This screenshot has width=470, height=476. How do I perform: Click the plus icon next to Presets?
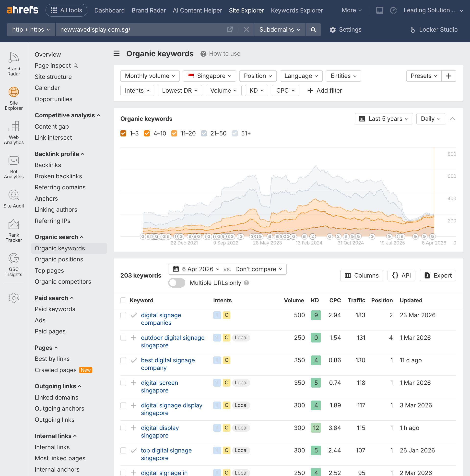[x=448, y=76]
